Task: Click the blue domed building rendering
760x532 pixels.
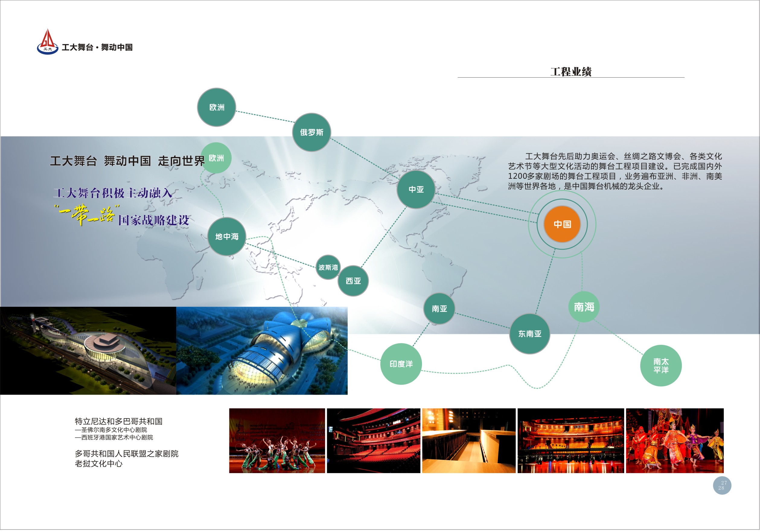Action: [261, 350]
